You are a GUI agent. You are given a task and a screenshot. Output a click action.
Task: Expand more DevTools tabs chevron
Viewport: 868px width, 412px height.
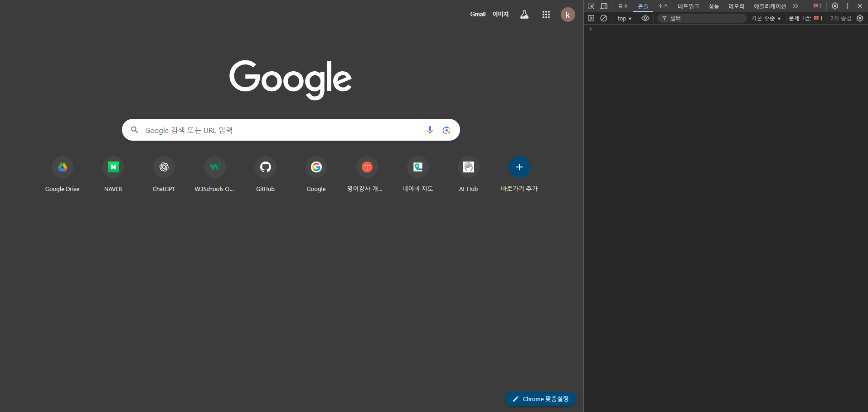[795, 6]
